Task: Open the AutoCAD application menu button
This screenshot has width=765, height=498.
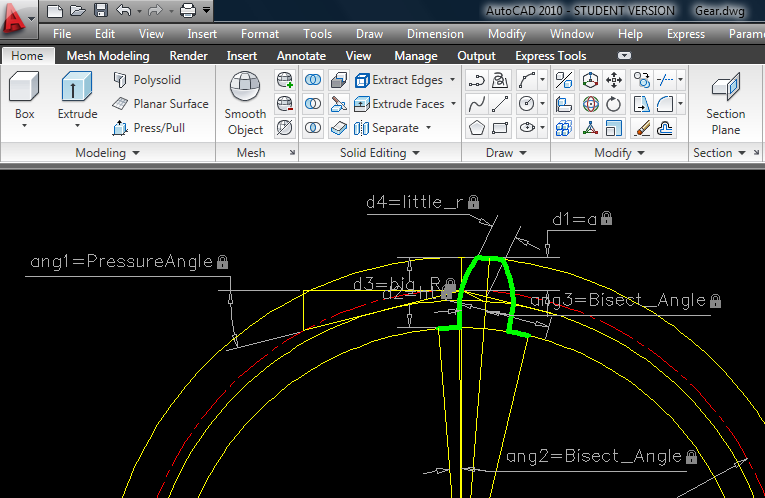Action: pyautogui.click(x=18, y=19)
